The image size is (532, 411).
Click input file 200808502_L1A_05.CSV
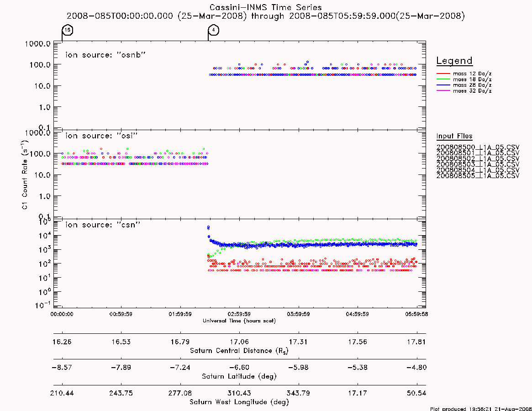(x=478, y=159)
